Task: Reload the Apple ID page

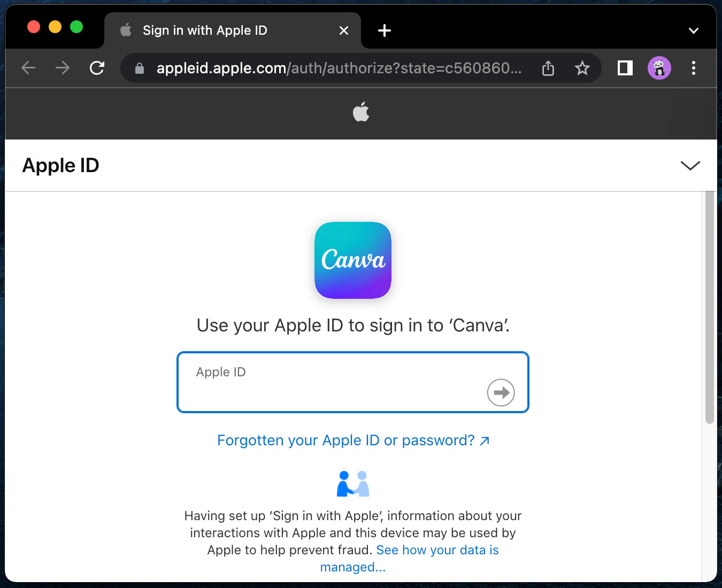Action: tap(97, 68)
